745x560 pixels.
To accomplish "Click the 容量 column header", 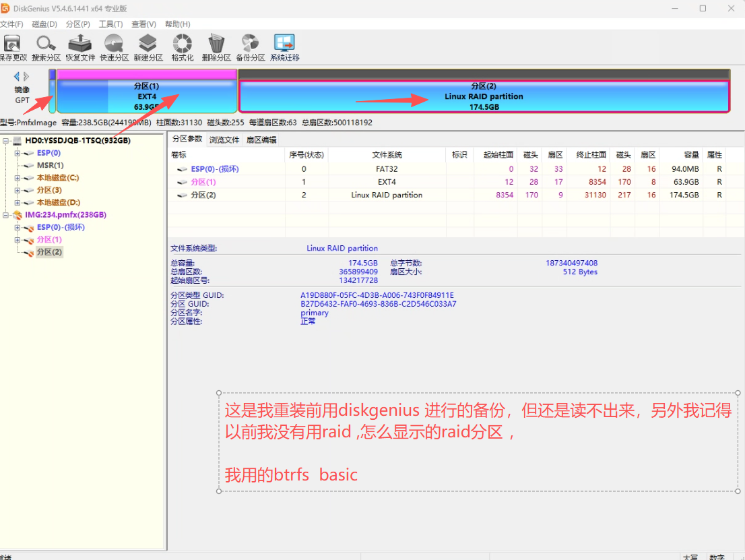I will pyautogui.click(x=681, y=155).
